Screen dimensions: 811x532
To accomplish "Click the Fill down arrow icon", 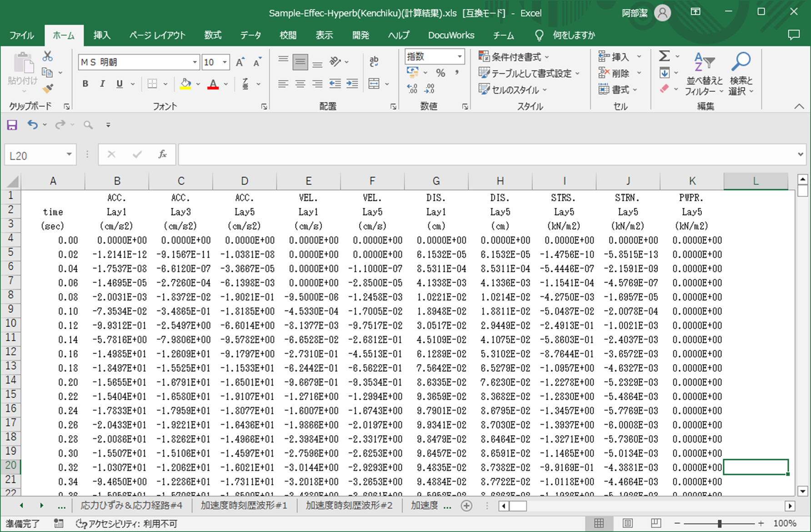I will tap(664, 73).
